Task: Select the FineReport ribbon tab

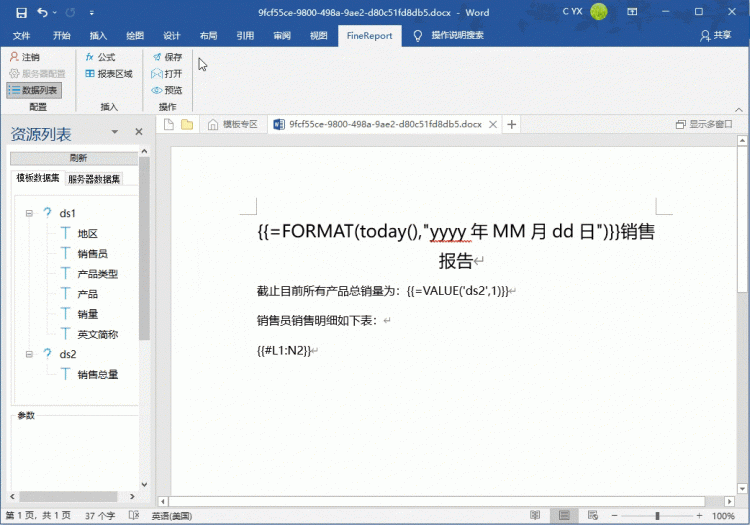Action: point(369,35)
